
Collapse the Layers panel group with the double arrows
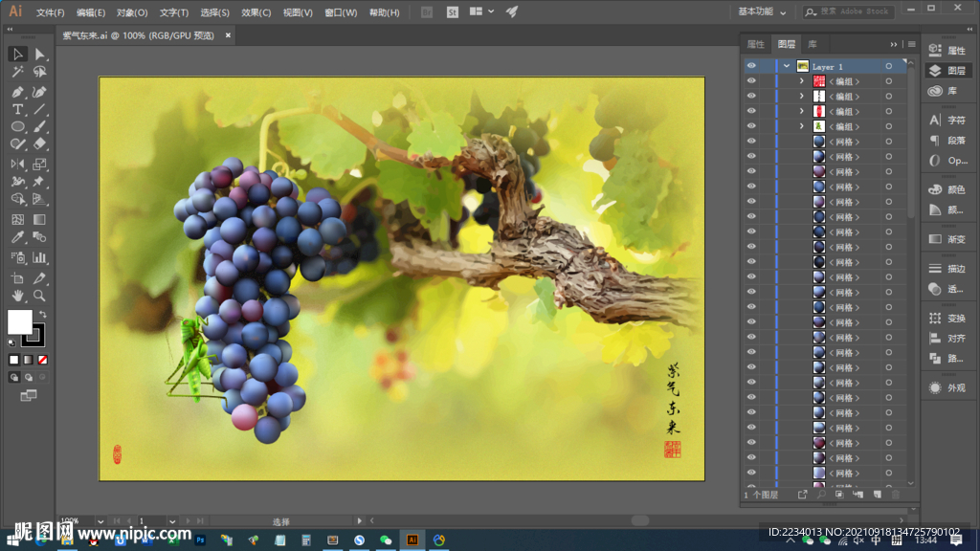[x=894, y=44]
